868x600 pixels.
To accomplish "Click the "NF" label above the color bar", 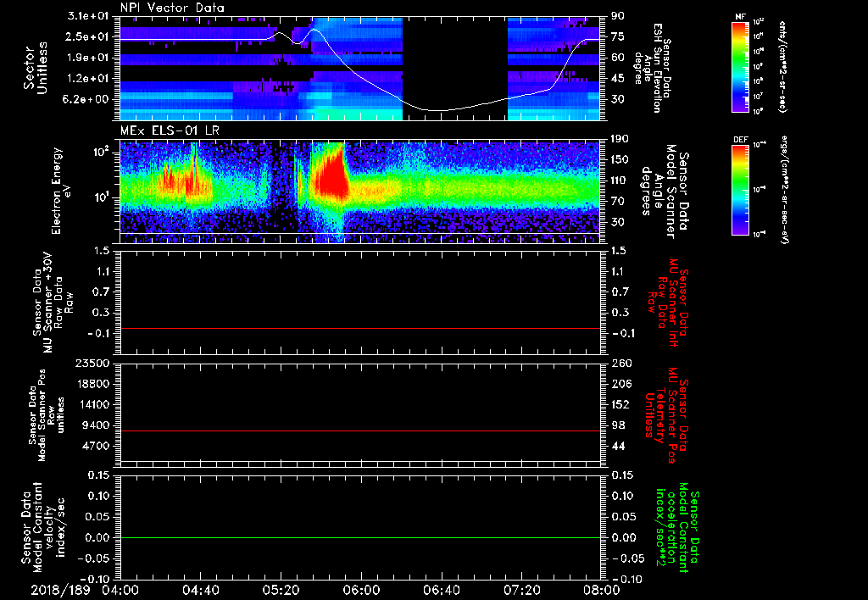I will tap(740, 17).
